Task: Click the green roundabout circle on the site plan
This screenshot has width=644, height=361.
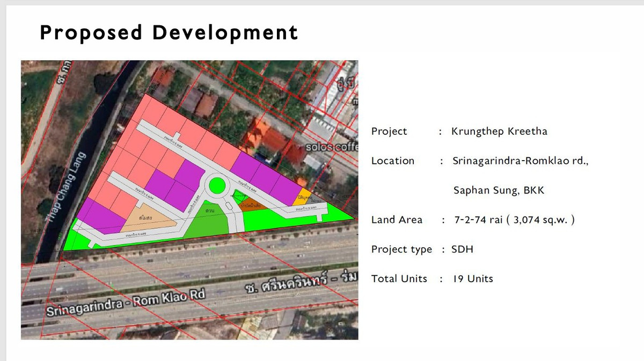Action: coord(217,185)
